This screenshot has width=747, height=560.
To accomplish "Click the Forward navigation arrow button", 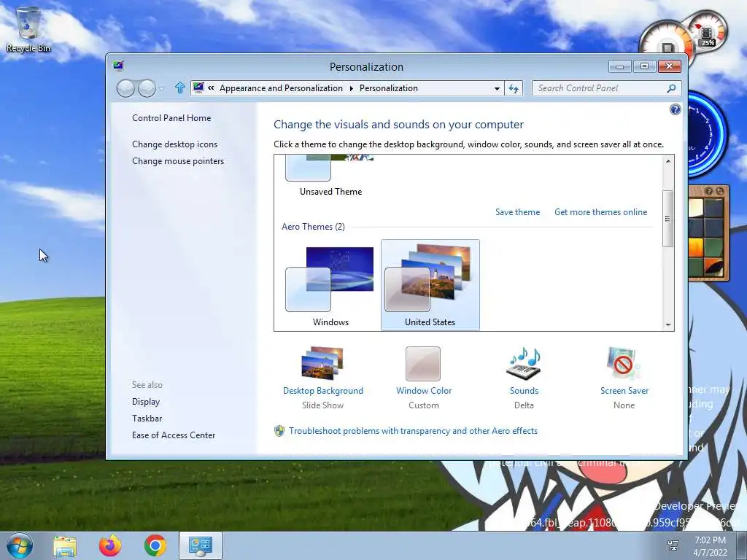I will point(147,88).
